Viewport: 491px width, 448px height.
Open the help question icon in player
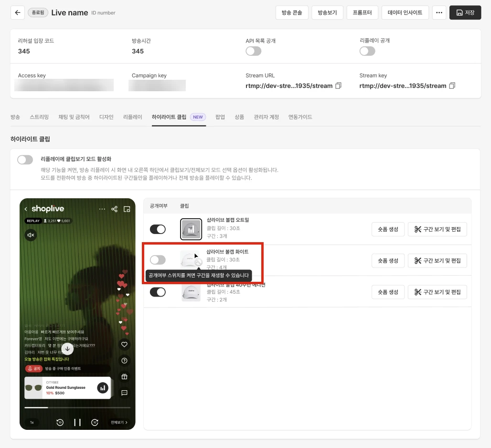124,361
